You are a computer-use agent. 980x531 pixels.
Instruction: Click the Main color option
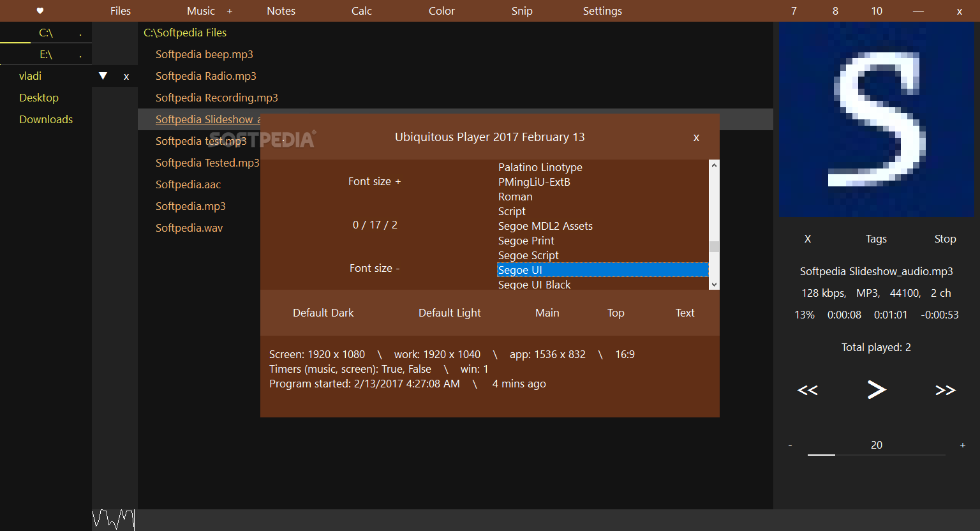tap(547, 313)
